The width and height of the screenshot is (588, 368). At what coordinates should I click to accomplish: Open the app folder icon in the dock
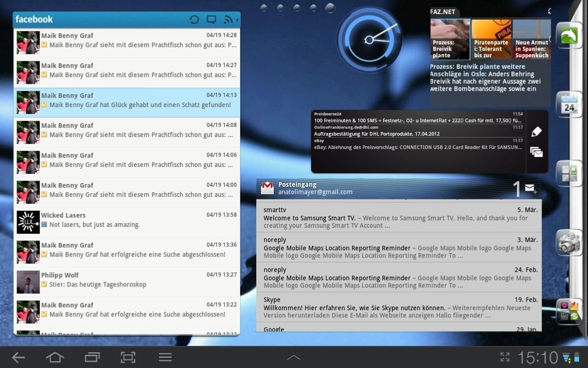[569, 311]
